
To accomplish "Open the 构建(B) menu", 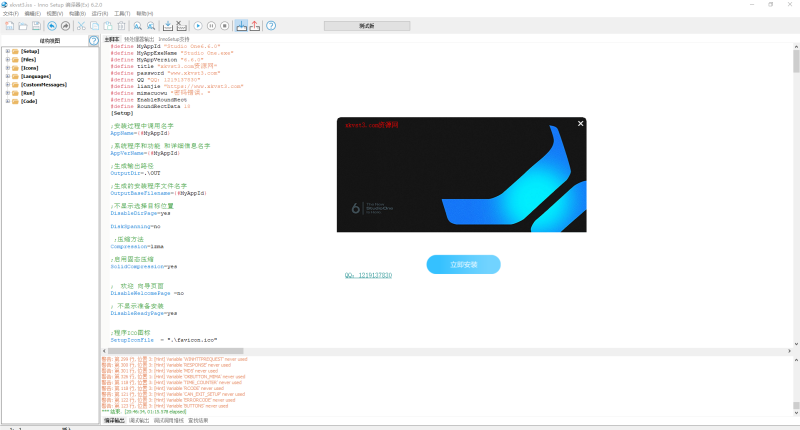I will tap(77, 14).
